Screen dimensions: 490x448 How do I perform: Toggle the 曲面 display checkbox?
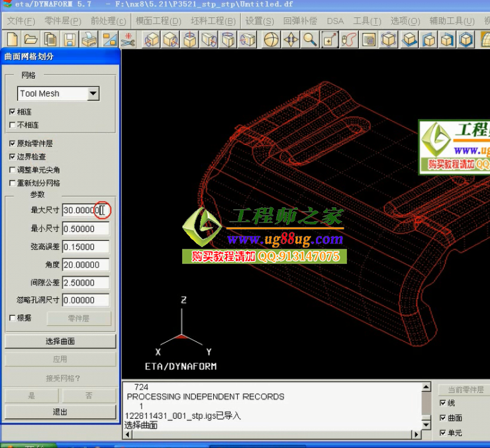pyautogui.click(x=442, y=418)
